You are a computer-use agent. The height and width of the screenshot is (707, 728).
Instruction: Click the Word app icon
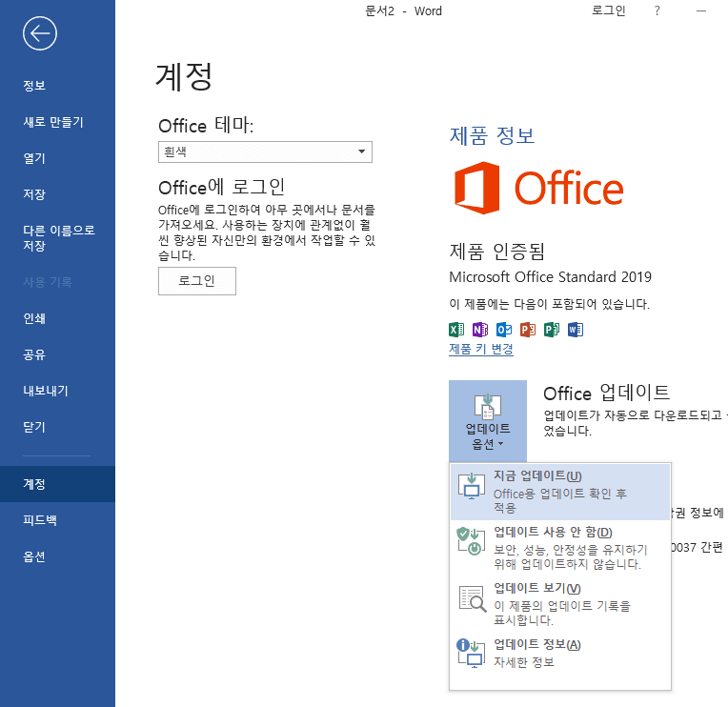coord(576,330)
